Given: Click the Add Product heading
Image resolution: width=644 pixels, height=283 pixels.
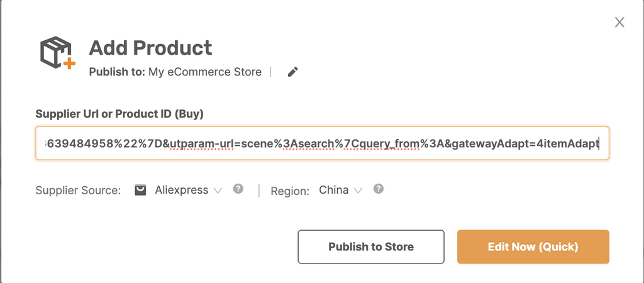Looking at the screenshot, I should [150, 48].
